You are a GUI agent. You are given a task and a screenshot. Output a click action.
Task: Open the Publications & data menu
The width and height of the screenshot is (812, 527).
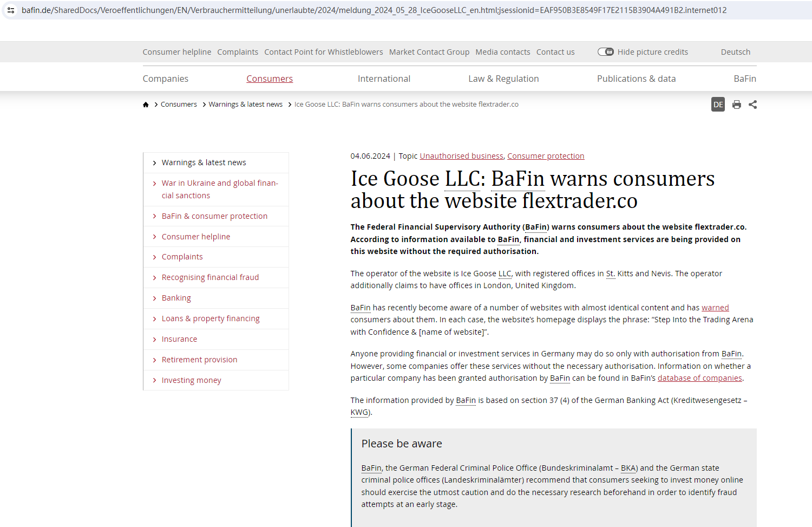636,79
